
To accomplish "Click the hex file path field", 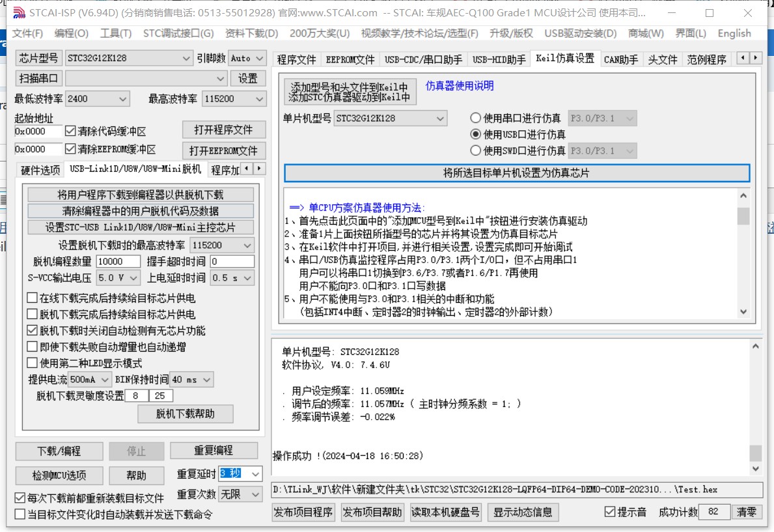I will tap(517, 490).
